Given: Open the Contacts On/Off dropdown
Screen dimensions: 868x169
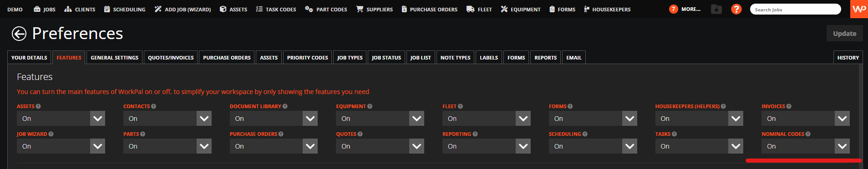Looking at the screenshot, I should point(168,119).
